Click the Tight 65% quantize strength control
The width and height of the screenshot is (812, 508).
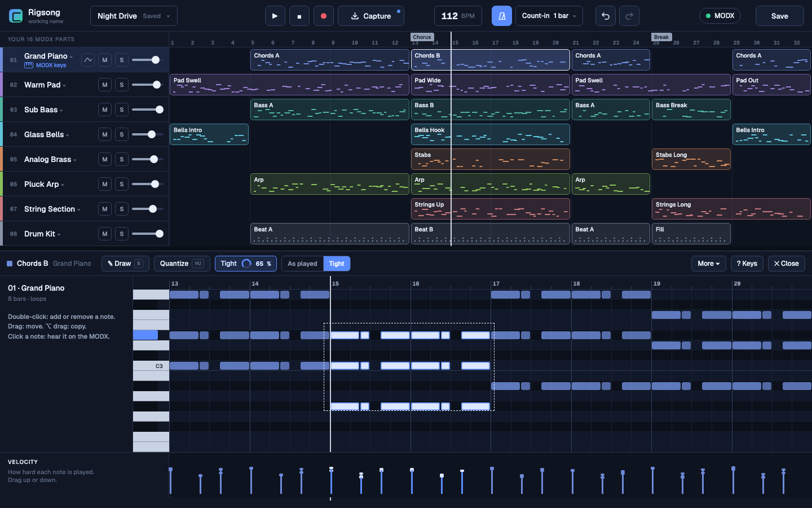tap(246, 264)
